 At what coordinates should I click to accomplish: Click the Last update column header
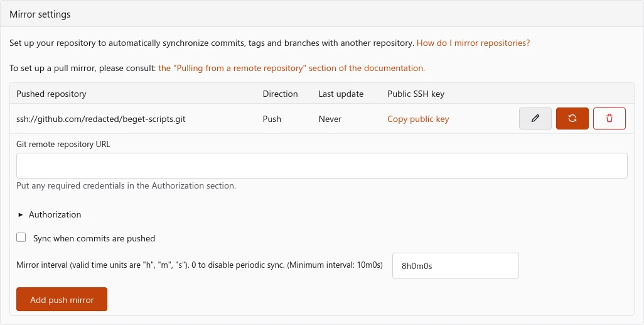coord(341,94)
